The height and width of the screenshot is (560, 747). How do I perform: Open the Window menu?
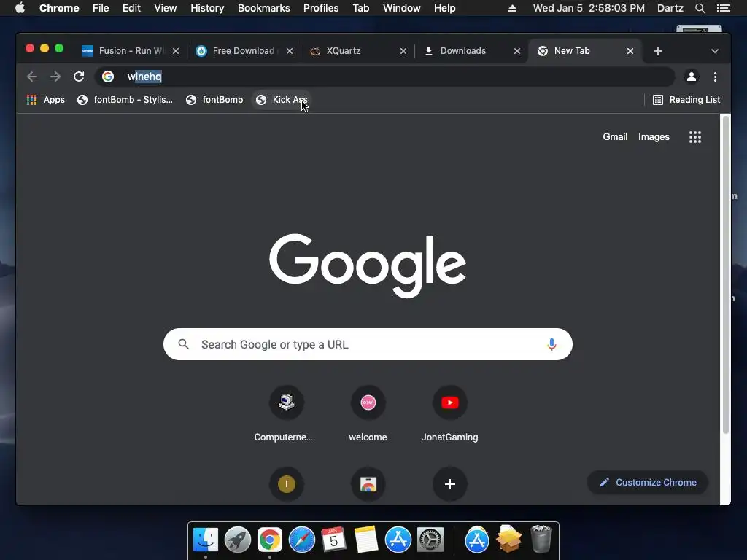coord(402,8)
